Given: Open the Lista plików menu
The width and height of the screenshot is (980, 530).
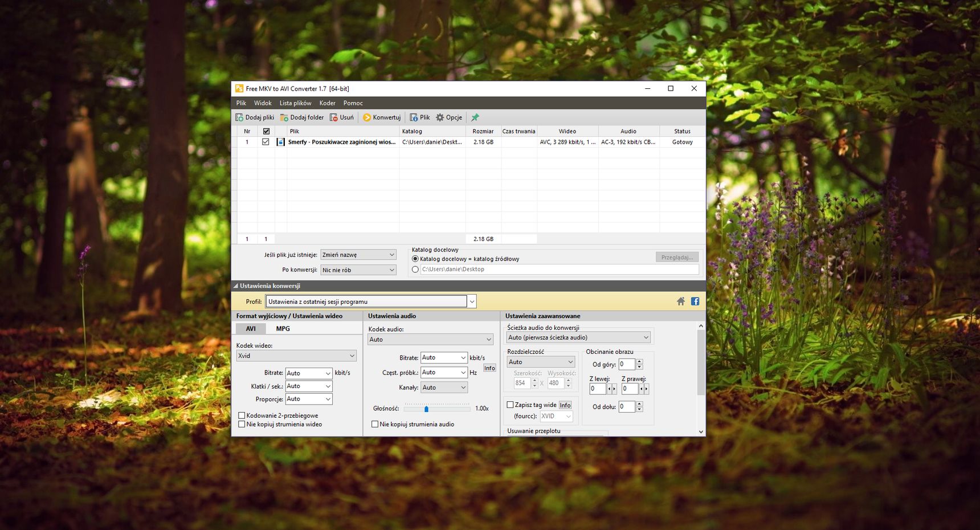Looking at the screenshot, I should click(295, 103).
